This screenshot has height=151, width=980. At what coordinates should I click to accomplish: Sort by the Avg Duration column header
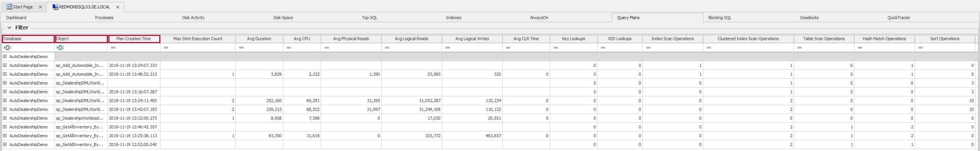pos(259,39)
